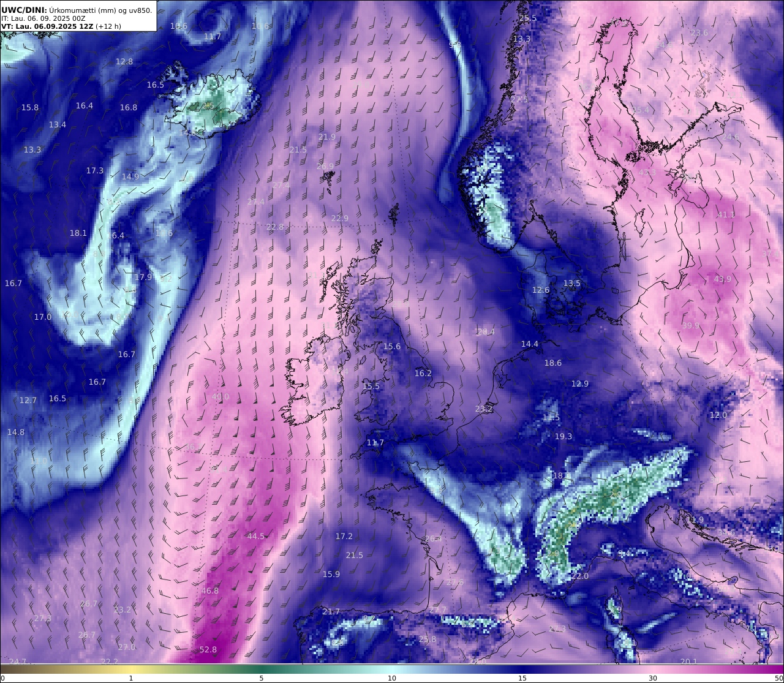Screen dimensions: 784x683
Task: Click the 18.1 map value
Action: 78,233
